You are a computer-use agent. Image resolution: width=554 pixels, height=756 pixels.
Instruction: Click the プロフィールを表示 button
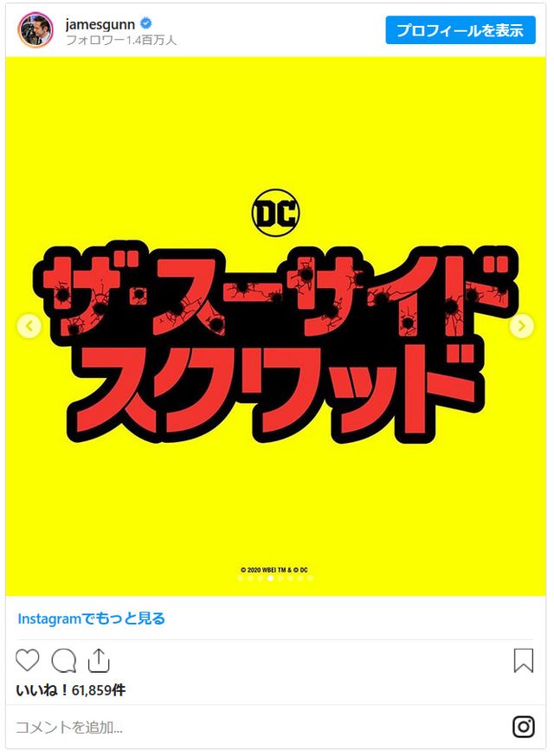coord(461,30)
